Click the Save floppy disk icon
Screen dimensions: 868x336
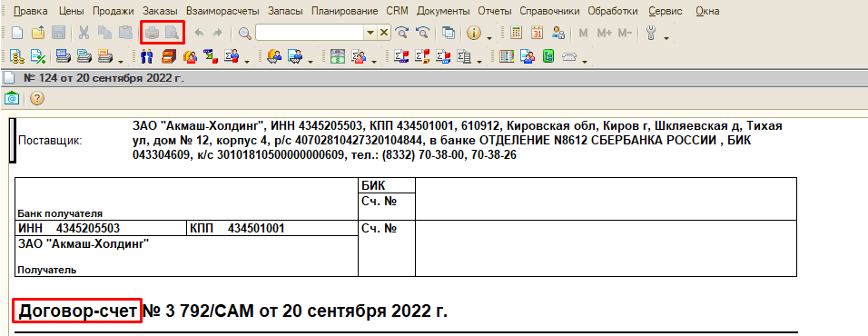[x=59, y=34]
